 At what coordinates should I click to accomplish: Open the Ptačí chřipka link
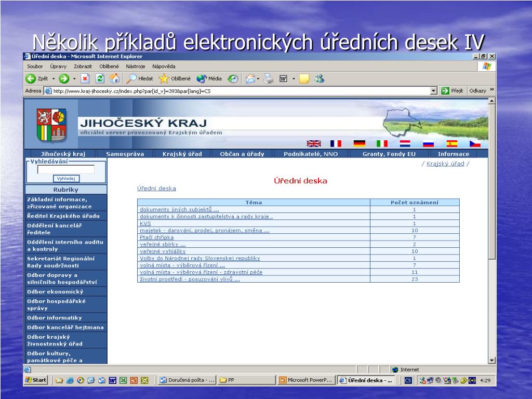[x=157, y=237]
